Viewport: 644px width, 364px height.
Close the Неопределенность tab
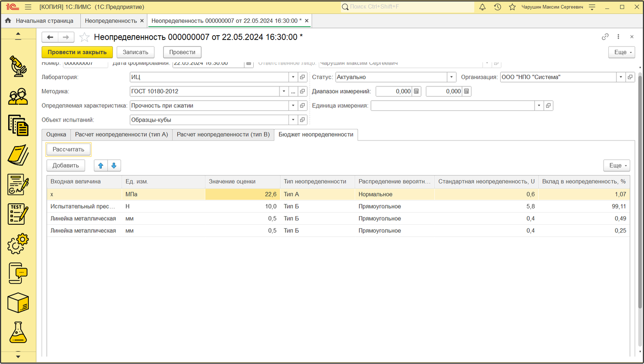coord(142,21)
